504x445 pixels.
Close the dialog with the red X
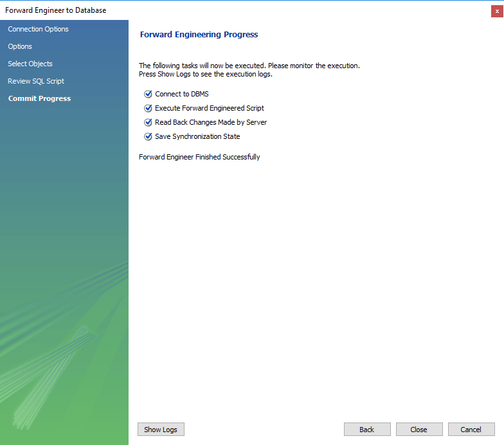(496, 11)
